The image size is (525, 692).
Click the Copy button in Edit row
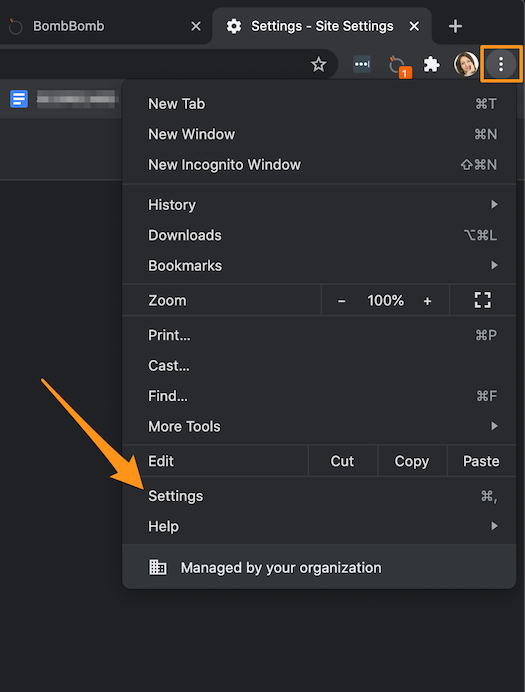coord(412,461)
